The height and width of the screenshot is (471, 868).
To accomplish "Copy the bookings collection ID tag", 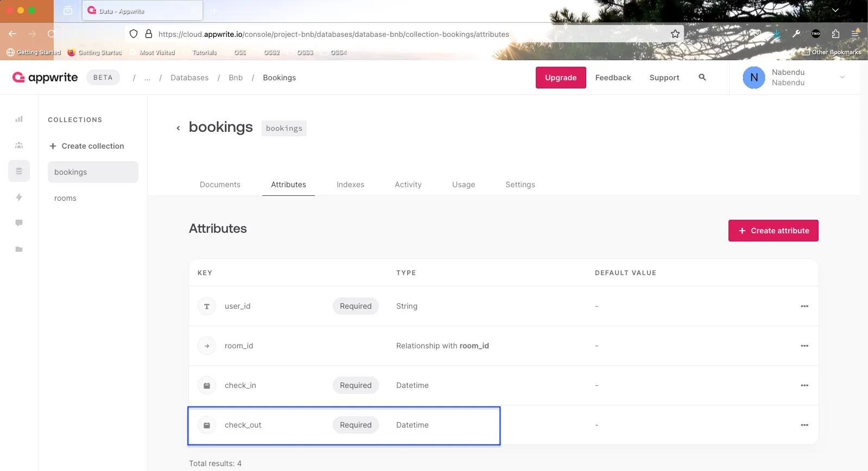I will (284, 128).
